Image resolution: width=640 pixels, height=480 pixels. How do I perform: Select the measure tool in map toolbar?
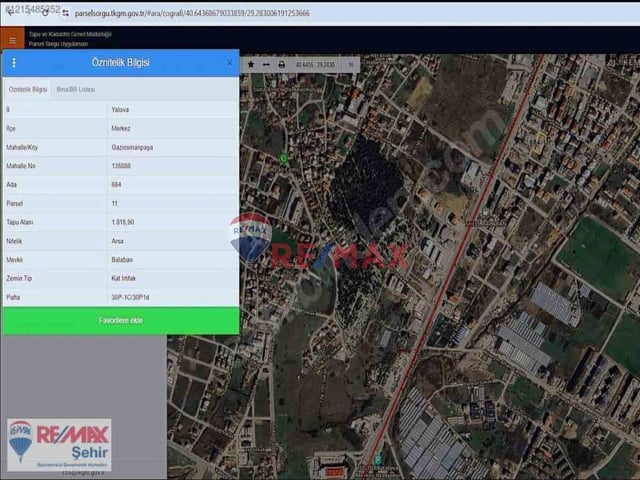(x=266, y=64)
